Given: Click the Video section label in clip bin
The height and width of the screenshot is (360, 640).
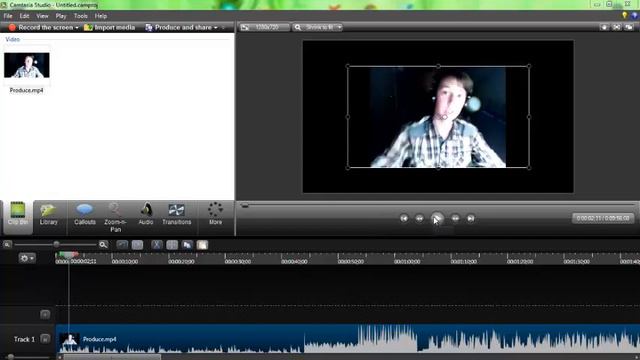Looking at the screenshot, I should (12, 39).
